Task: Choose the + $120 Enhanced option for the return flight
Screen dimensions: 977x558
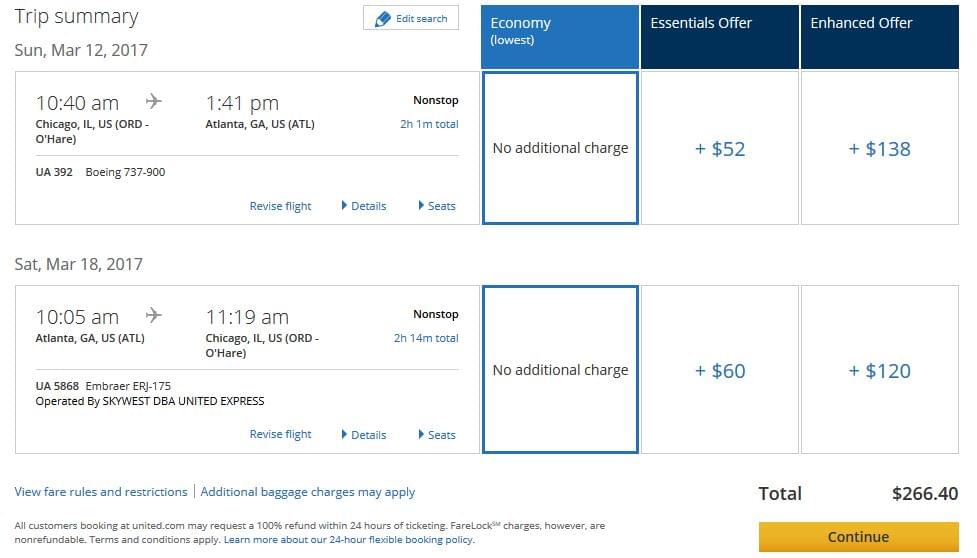Action: (x=880, y=370)
